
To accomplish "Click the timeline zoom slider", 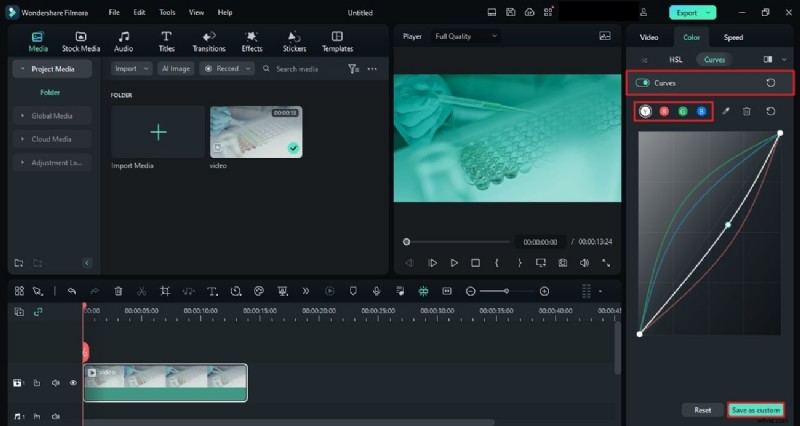I will 507,291.
